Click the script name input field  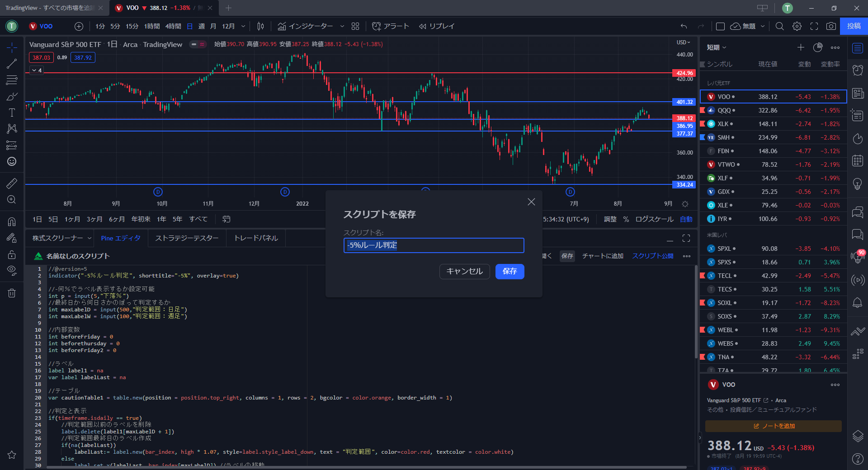(434, 245)
